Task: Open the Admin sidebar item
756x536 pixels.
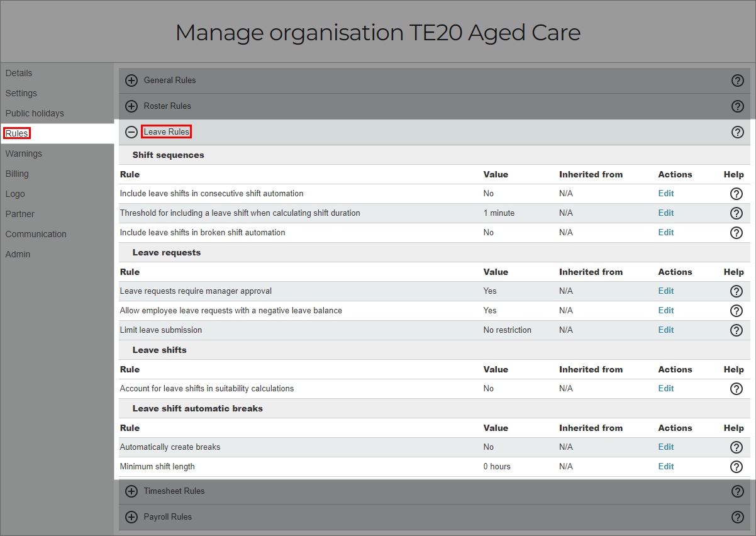Action: (x=18, y=254)
